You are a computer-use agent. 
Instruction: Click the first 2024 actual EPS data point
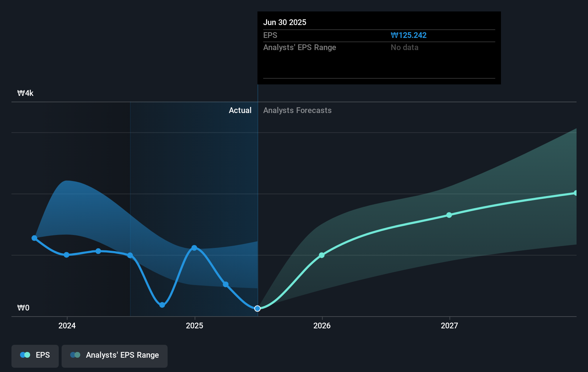tap(34, 238)
